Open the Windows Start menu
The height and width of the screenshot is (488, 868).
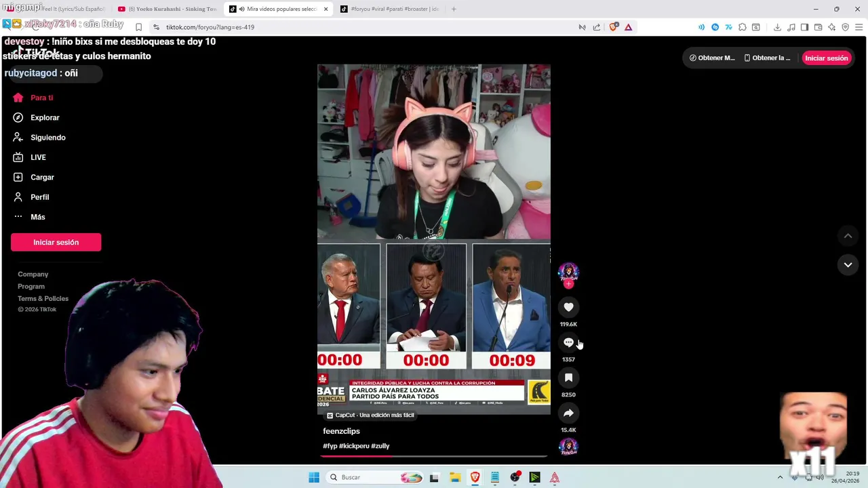point(313,477)
